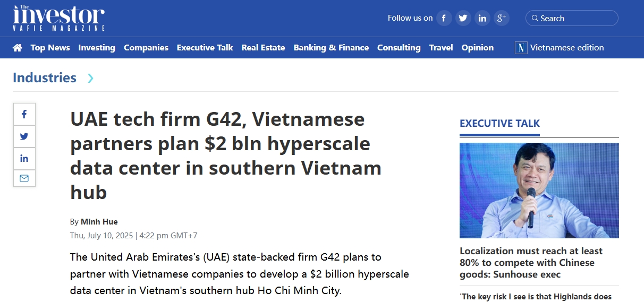The width and height of the screenshot is (644, 302).
Task: Open EXECUTIVE TALK sidebar heading
Action: 499,124
